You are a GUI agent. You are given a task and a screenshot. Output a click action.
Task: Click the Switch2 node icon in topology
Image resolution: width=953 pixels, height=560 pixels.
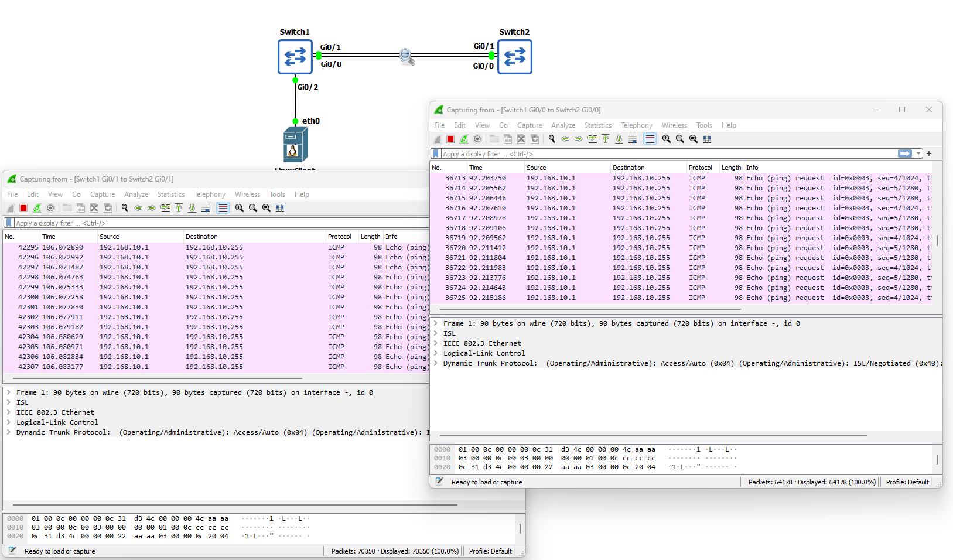(514, 57)
